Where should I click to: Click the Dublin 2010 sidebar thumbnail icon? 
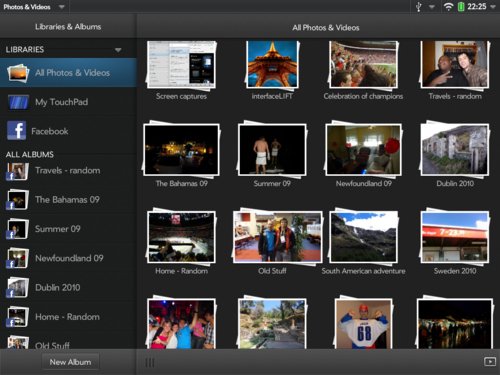(17, 288)
